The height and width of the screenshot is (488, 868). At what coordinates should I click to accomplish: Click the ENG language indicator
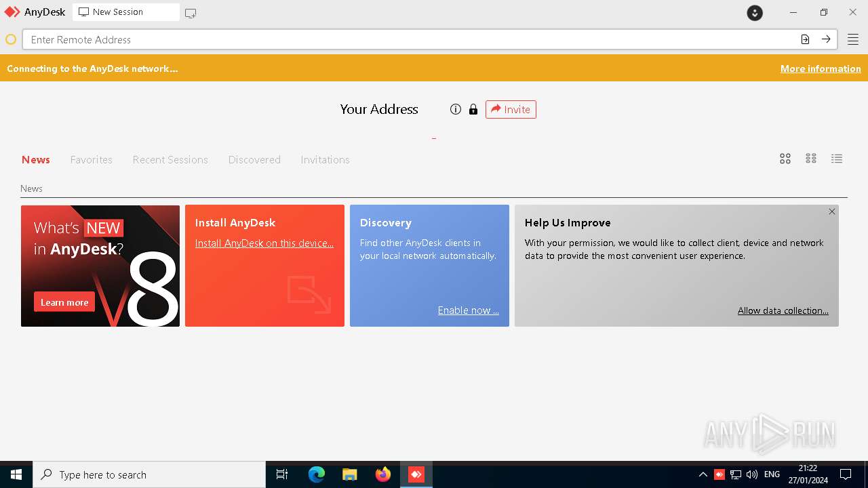(772, 474)
